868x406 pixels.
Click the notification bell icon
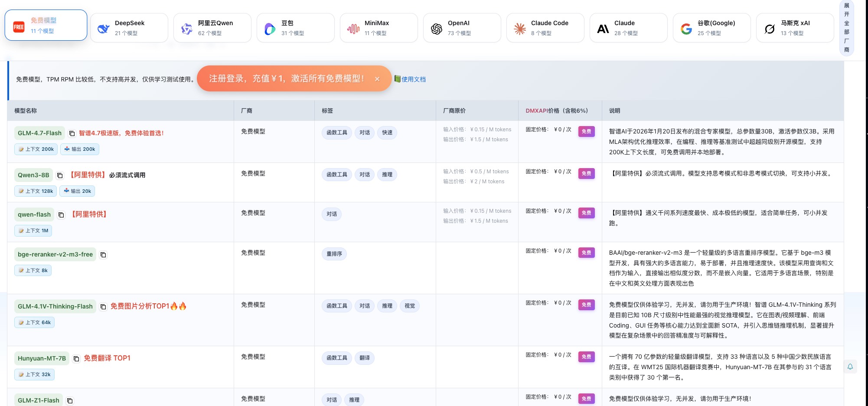[x=850, y=367]
